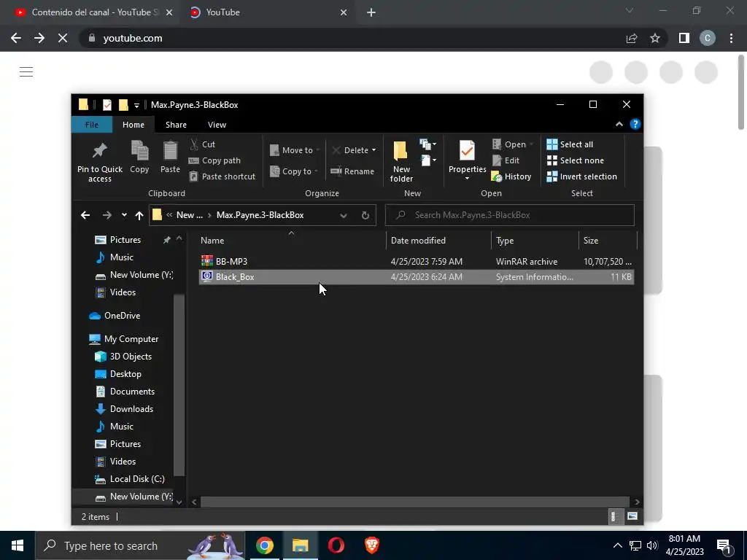Click the History command
This screenshot has height=560, width=747.
[x=511, y=176]
